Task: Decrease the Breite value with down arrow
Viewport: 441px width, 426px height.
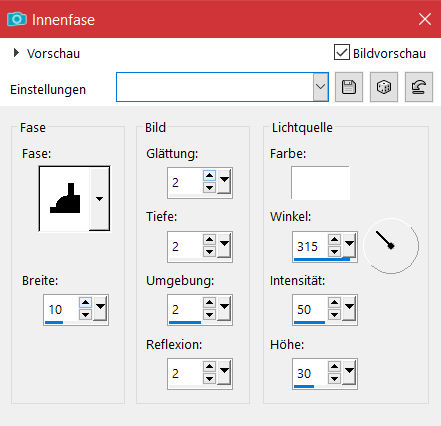Action: [86, 314]
